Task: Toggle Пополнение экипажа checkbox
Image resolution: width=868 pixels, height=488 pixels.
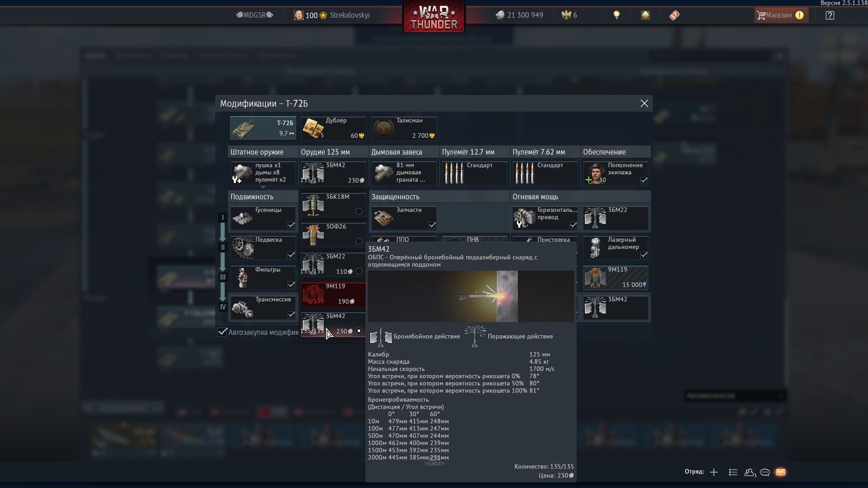Action: click(644, 180)
